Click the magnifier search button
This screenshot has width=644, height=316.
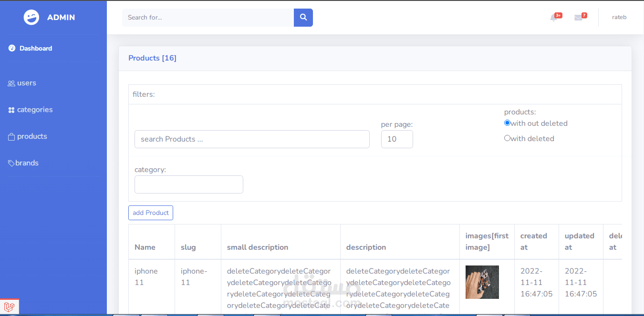click(303, 18)
